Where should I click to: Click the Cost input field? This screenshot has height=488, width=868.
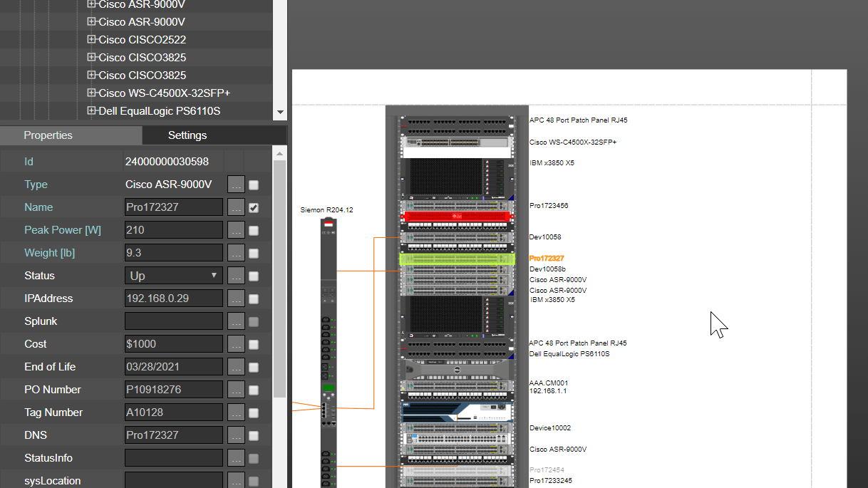[174, 344]
